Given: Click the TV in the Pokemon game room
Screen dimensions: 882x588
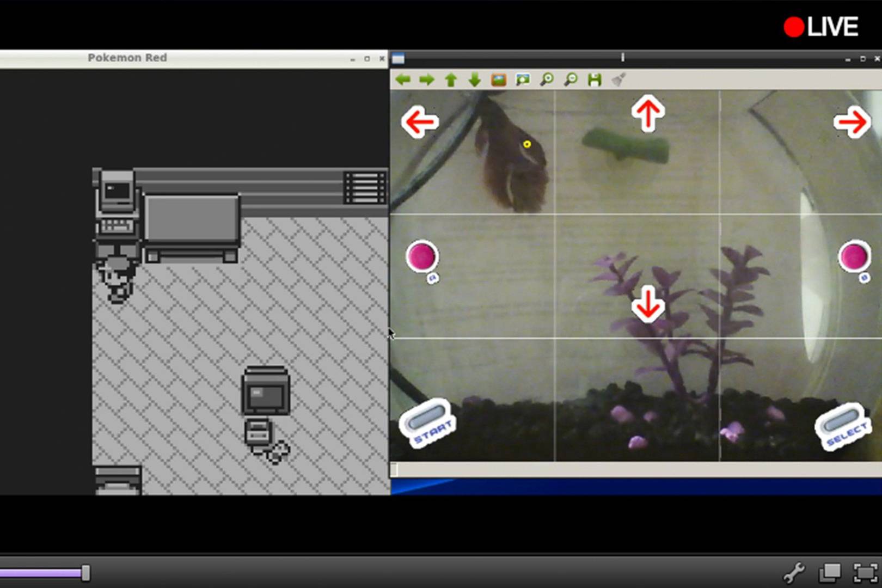Looking at the screenshot, I should [x=266, y=390].
